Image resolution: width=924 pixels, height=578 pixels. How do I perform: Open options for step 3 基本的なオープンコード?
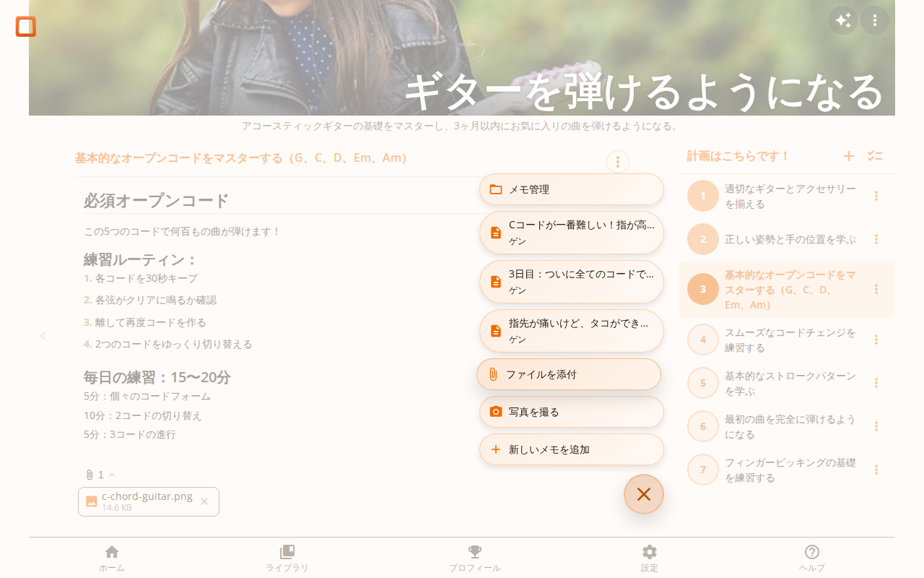coord(876,289)
